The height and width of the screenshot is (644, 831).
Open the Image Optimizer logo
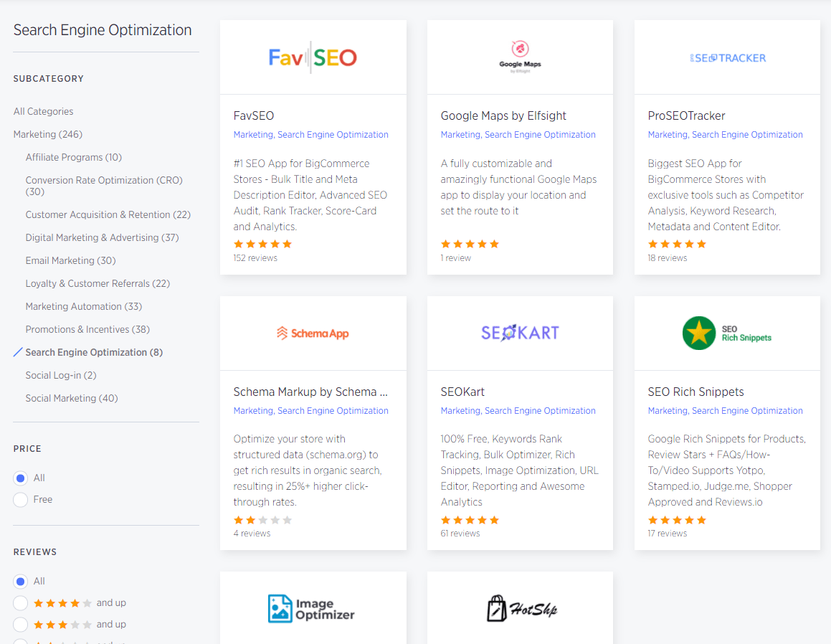pos(311,608)
